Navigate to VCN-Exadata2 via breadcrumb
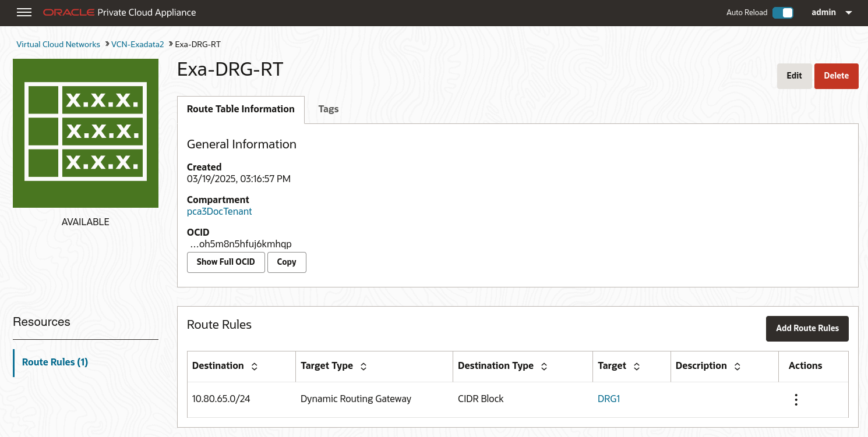Viewport: 868px width, 437px height. [137, 44]
